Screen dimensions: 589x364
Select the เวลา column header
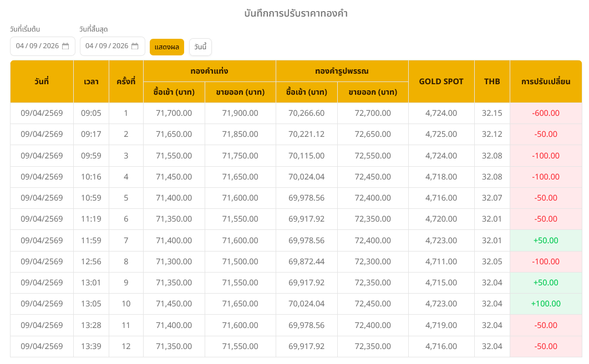point(91,81)
